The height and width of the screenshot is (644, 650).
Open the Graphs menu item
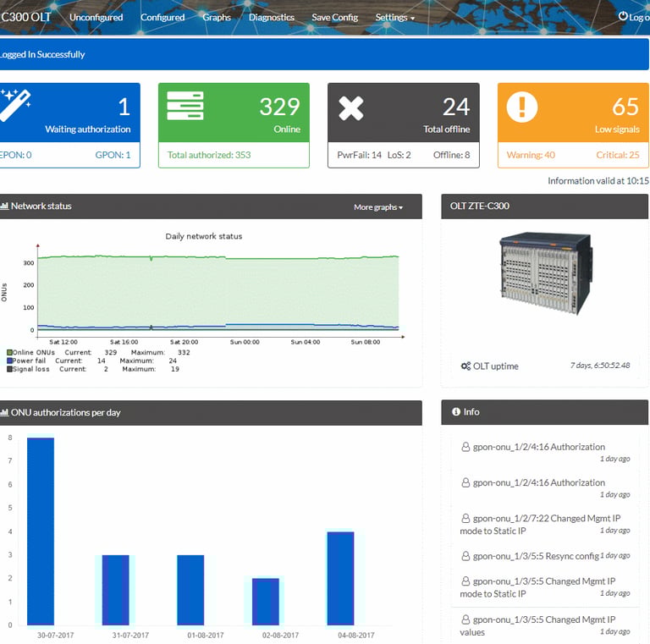pyautogui.click(x=217, y=18)
